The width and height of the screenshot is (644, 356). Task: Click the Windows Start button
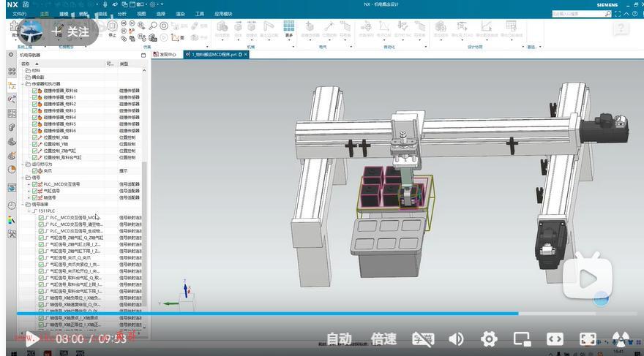[14, 353]
